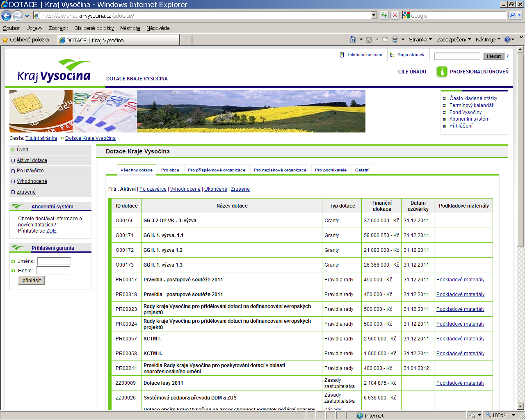Open Podkladové materiály for PR00017
525x420 pixels.
460,280
